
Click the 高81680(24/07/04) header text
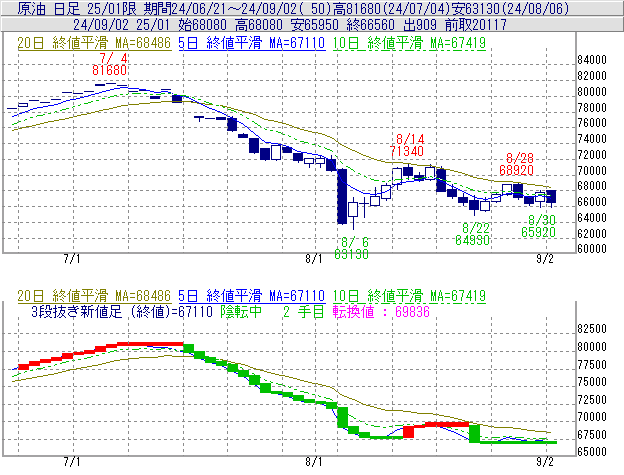(x=390, y=9)
